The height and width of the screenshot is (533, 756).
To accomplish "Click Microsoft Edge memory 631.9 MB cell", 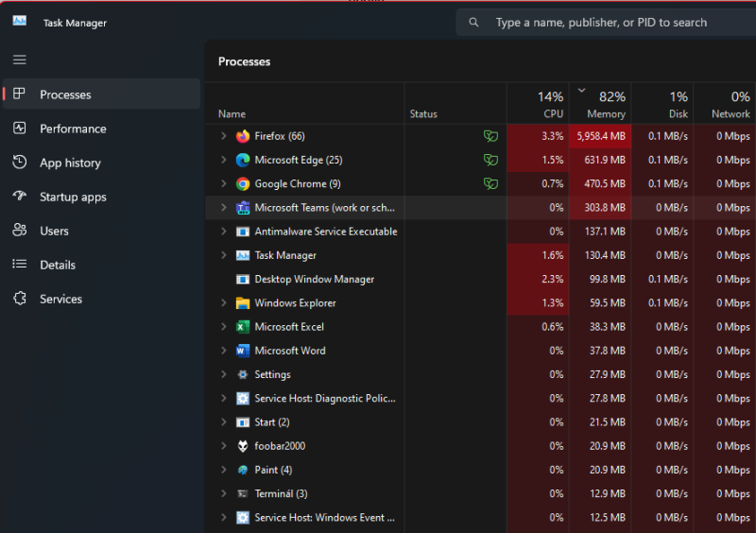I will click(601, 160).
